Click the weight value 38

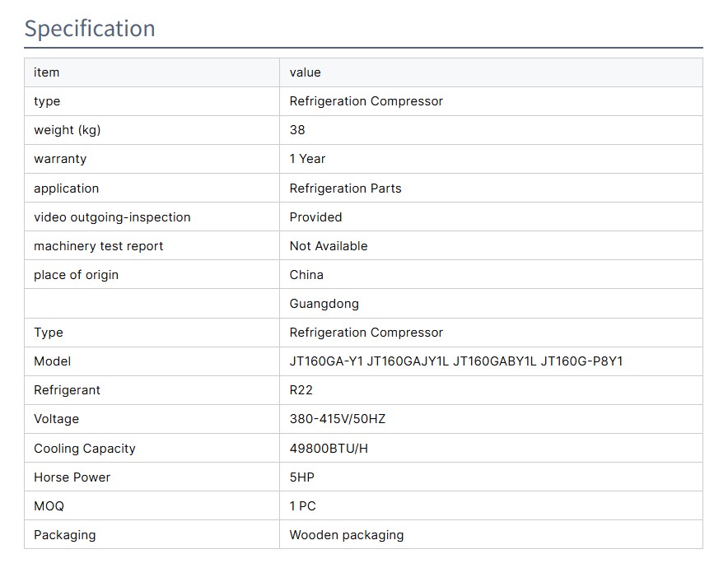tap(297, 130)
